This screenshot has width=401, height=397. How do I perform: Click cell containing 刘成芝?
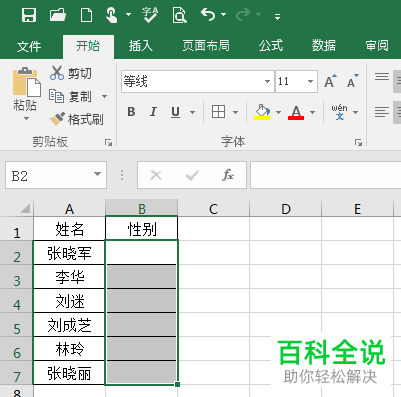point(69,325)
